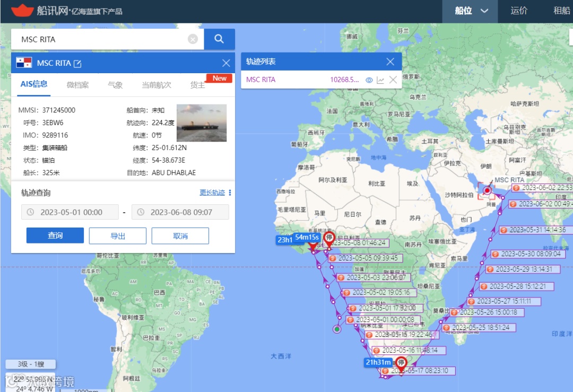573x392 pixels.
Task: Click the green track start point marker
Action: 337,329
